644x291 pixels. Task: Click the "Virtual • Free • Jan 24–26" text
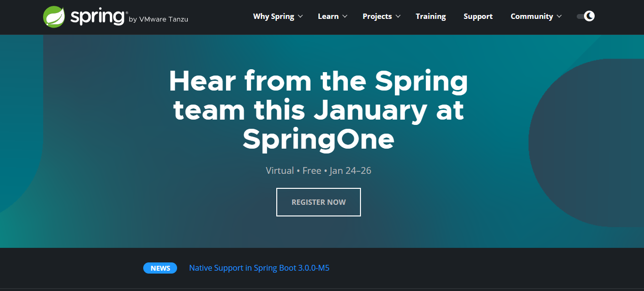pyautogui.click(x=318, y=170)
